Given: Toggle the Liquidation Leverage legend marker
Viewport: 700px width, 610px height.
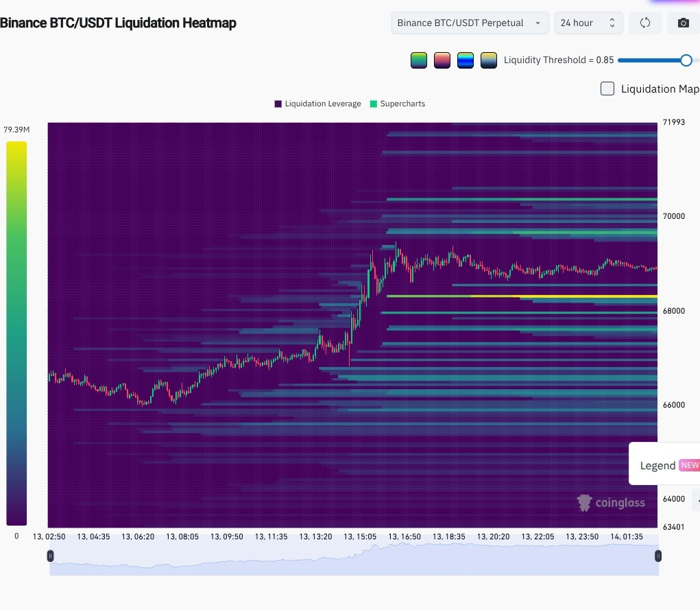Looking at the screenshot, I should (x=278, y=104).
